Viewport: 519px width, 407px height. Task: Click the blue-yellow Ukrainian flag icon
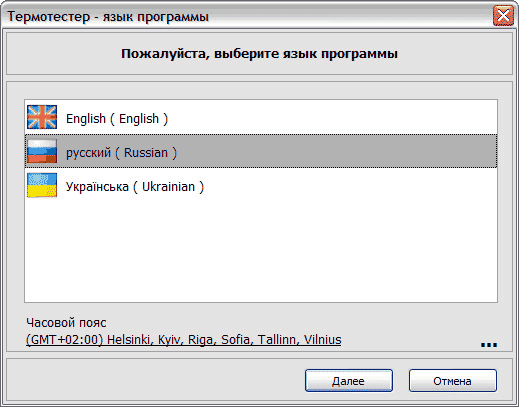click(42, 185)
